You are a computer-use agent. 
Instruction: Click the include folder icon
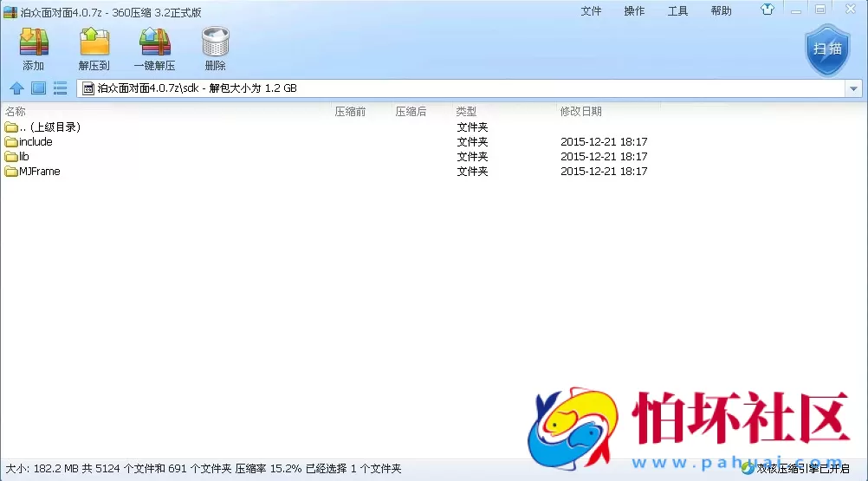pos(10,142)
